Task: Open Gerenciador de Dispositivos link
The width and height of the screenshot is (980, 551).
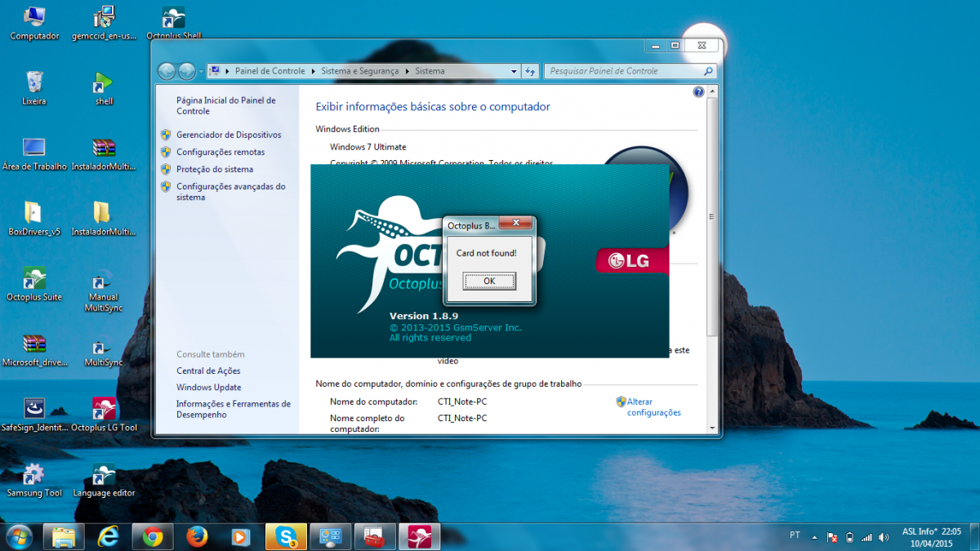Action: (229, 135)
